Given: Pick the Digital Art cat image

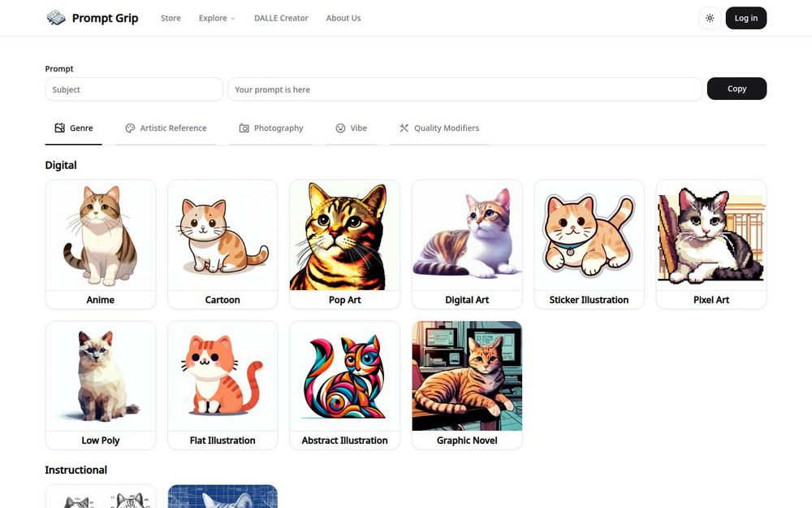Looking at the screenshot, I should (467, 236).
